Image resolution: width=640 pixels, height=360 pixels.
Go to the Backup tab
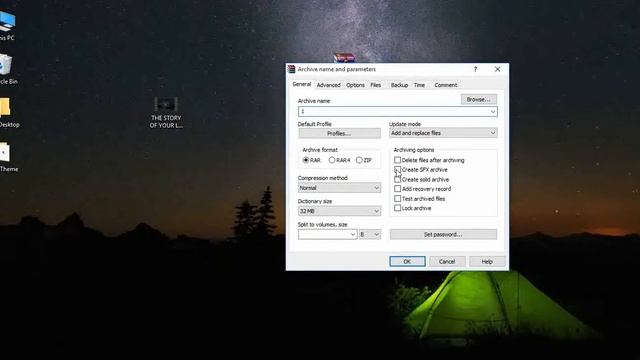399,85
